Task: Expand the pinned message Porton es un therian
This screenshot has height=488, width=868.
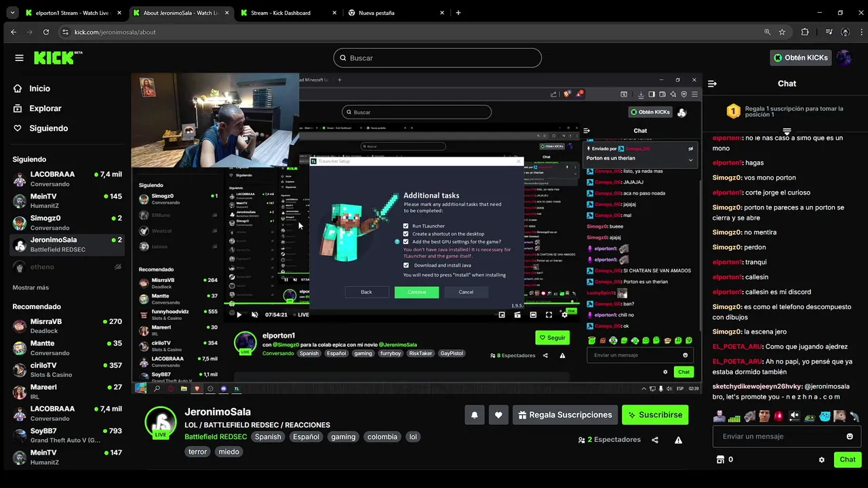Action: (x=690, y=160)
